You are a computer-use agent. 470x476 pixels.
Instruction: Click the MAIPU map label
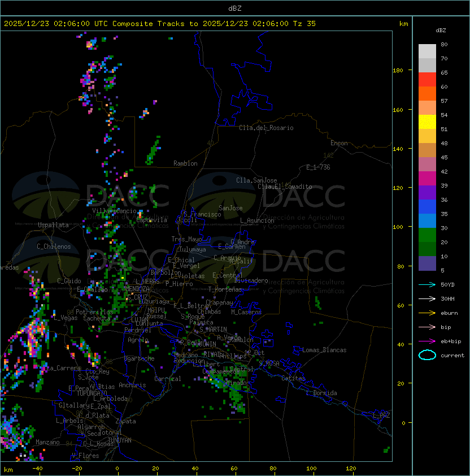click(156, 310)
